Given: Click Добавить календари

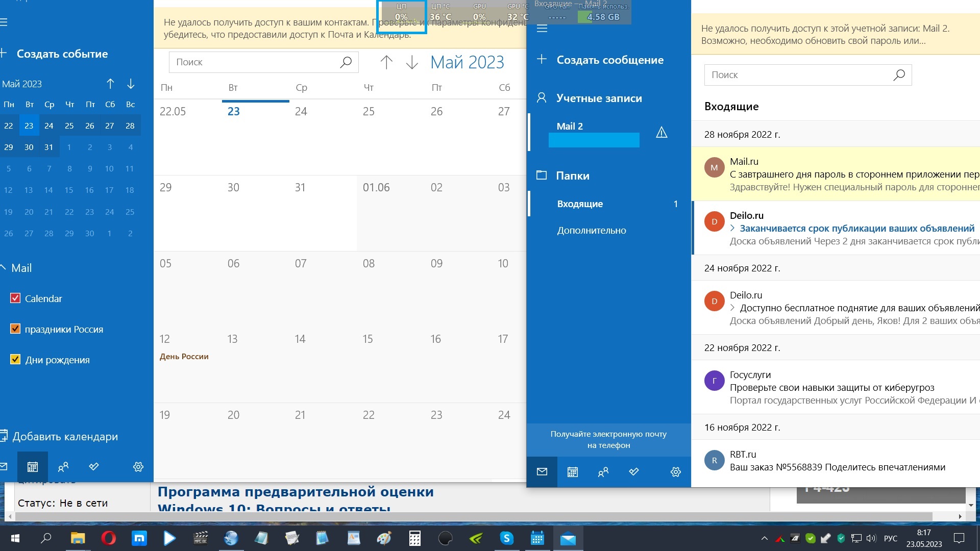Looking at the screenshot, I should (65, 436).
